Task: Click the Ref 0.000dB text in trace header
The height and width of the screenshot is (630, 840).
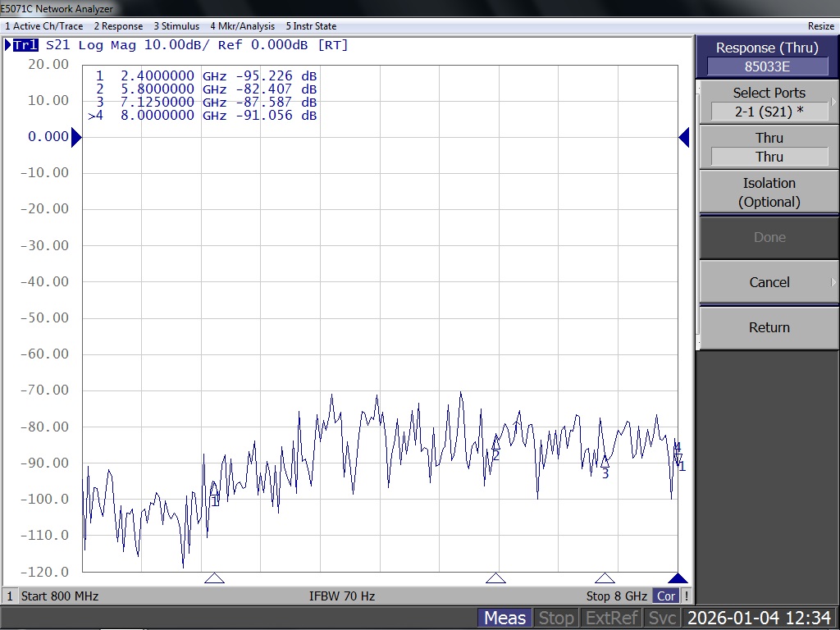Action: pyautogui.click(x=262, y=45)
